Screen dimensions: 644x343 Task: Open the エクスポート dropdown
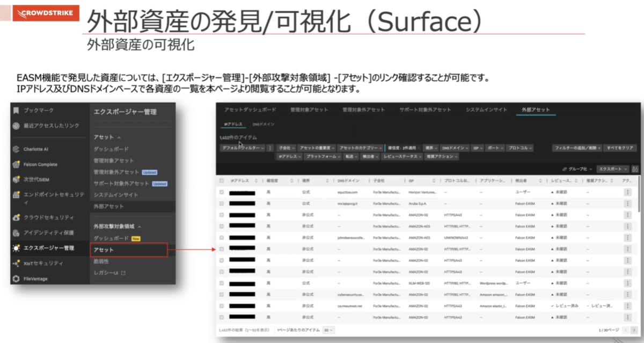[x=612, y=168]
